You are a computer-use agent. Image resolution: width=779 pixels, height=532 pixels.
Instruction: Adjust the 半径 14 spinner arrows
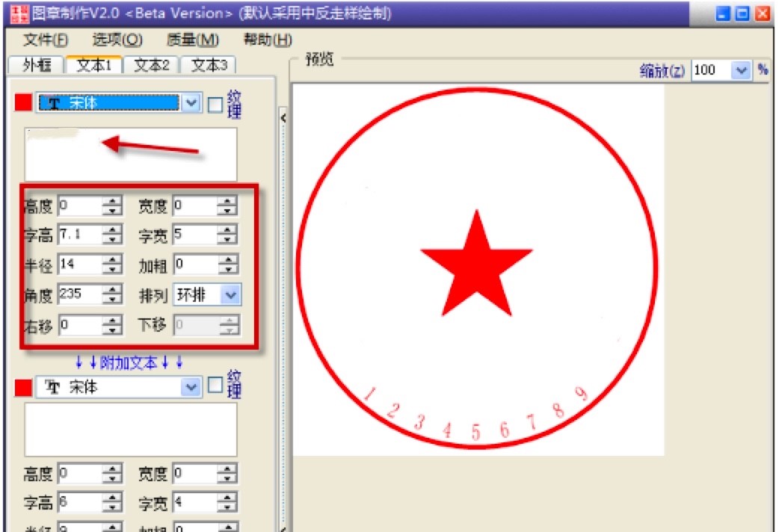tap(113, 265)
